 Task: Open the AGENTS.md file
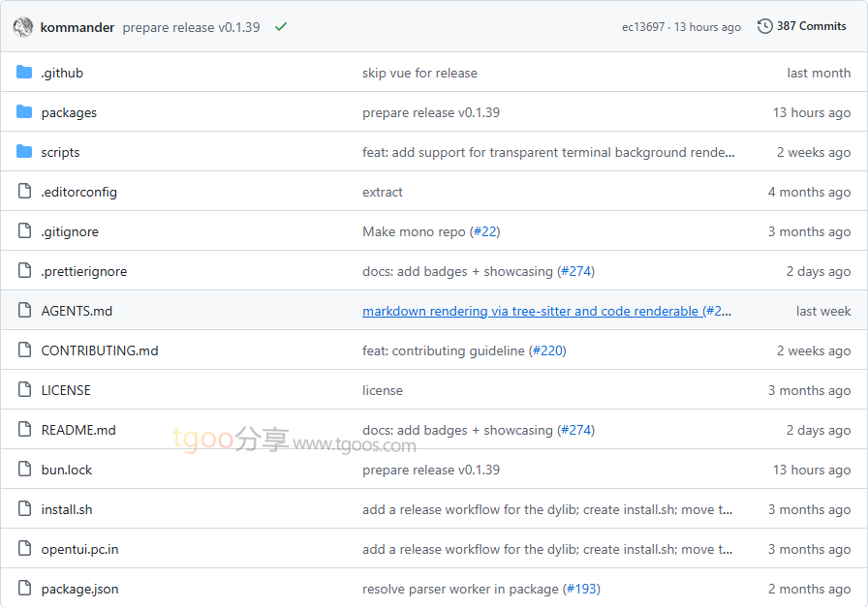click(77, 311)
